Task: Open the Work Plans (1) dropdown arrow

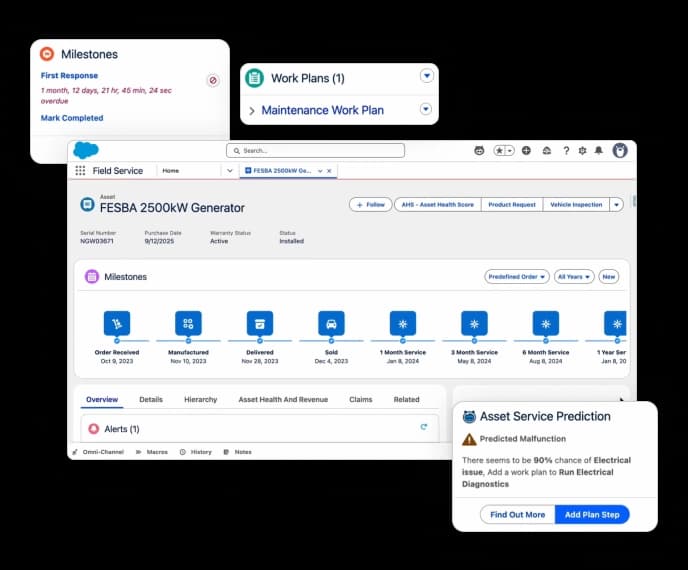Action: coord(426,75)
